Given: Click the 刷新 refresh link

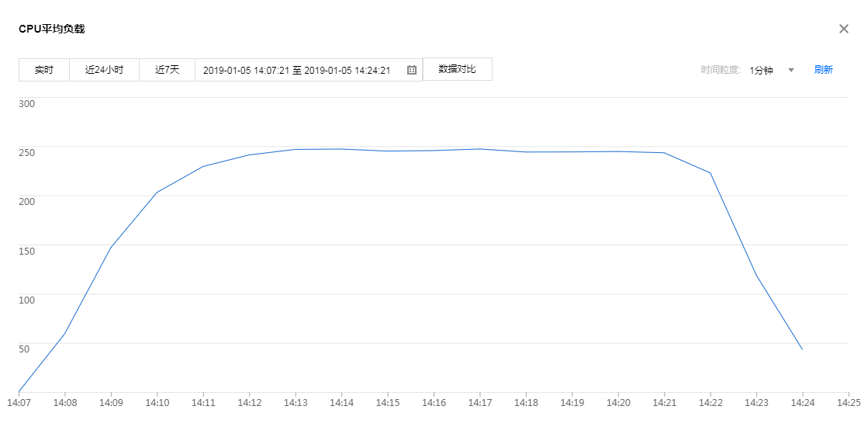Looking at the screenshot, I should point(823,70).
